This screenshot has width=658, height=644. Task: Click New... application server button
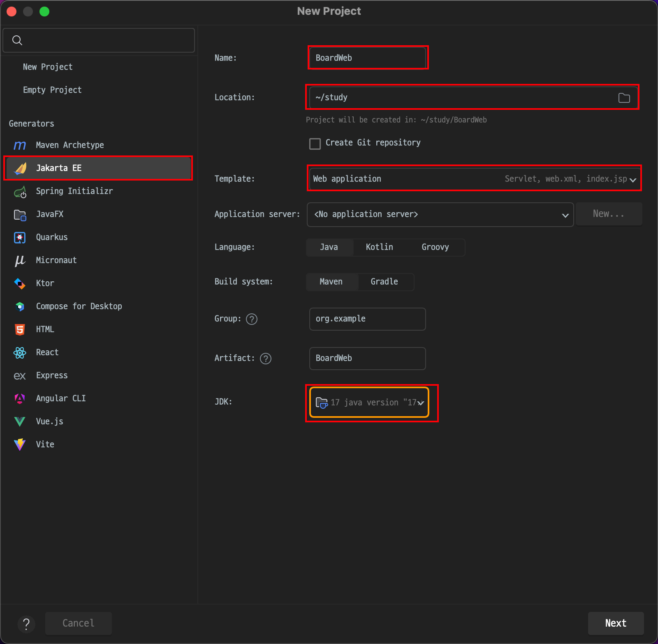pos(609,214)
